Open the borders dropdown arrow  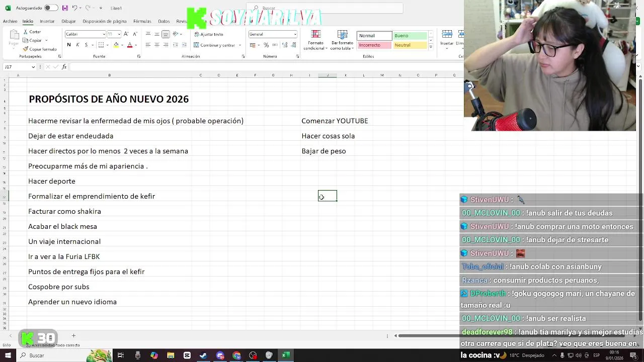[107, 45]
